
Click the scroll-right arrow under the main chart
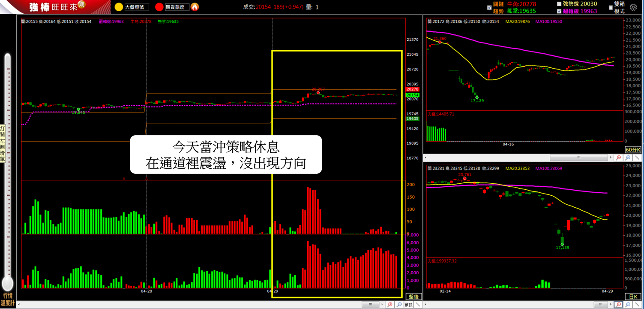[x=382, y=305]
